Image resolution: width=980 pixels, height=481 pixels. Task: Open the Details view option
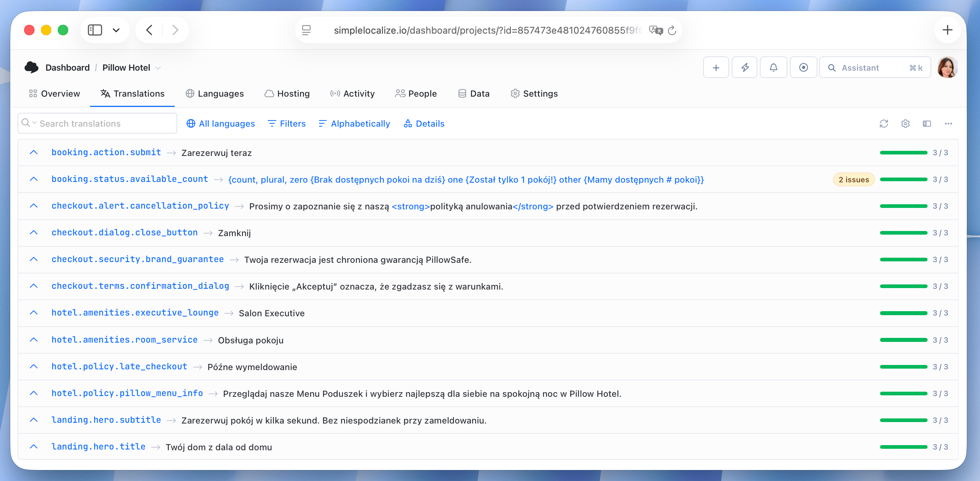[x=424, y=124]
